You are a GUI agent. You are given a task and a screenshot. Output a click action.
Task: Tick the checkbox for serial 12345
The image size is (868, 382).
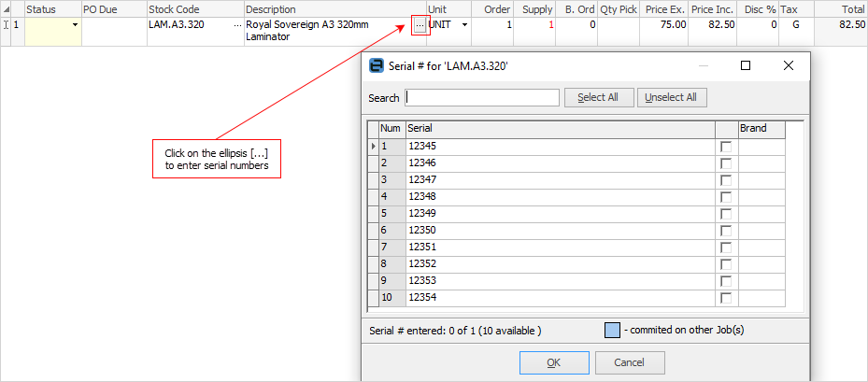[726, 148]
